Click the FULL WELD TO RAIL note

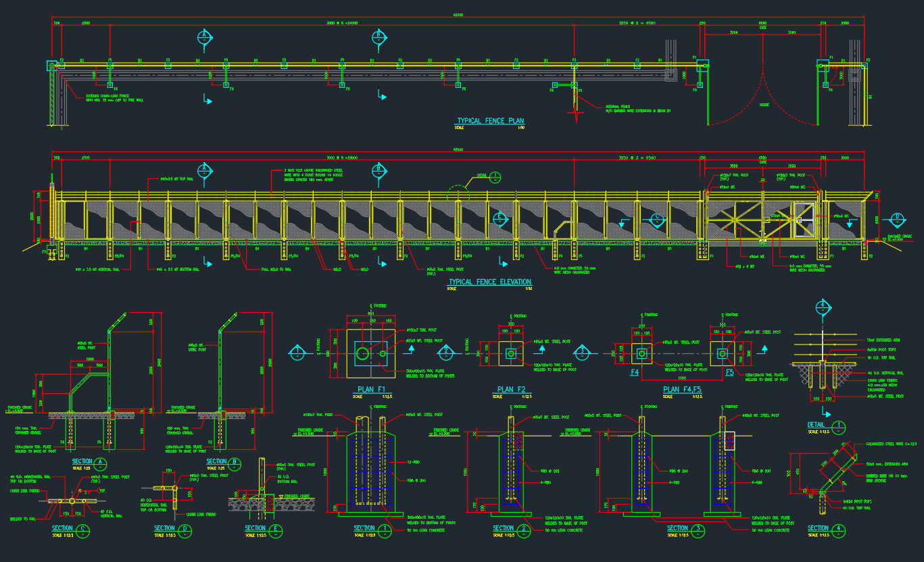click(x=276, y=268)
